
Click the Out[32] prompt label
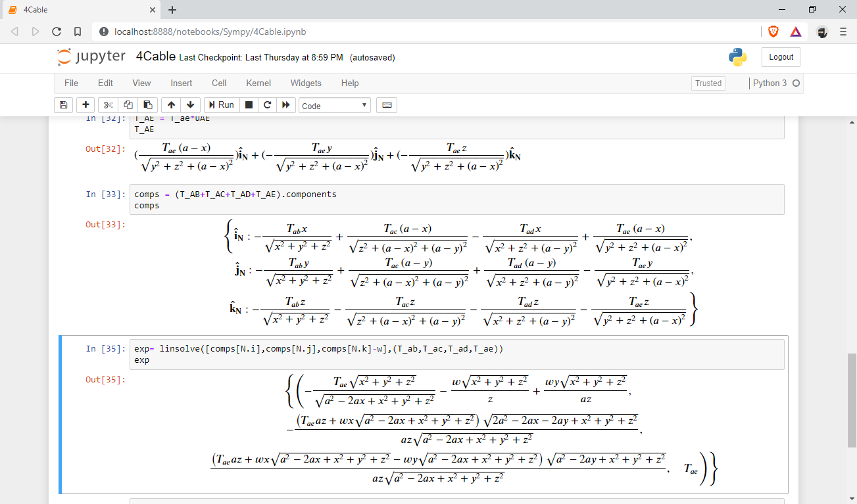pos(105,149)
